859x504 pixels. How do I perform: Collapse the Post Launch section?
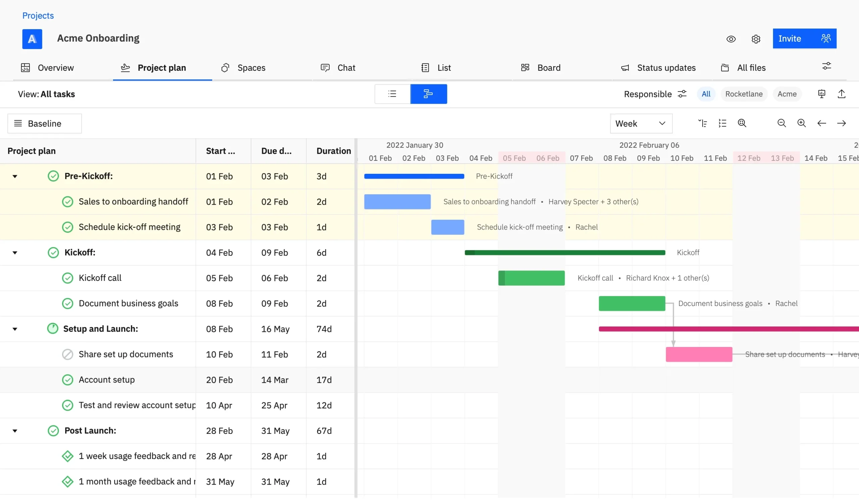[x=15, y=431]
